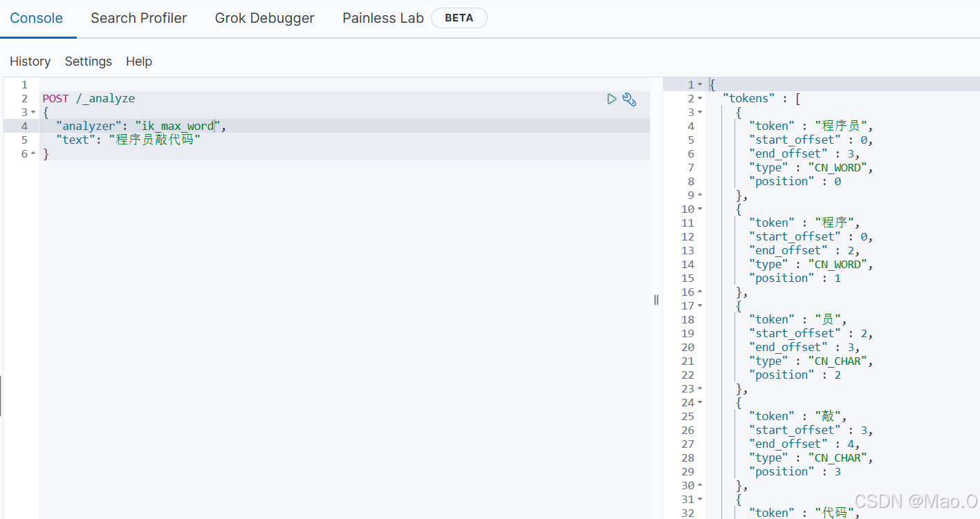This screenshot has height=519, width=980.
Task: Open the wrench request actions menu
Action: coord(629,99)
